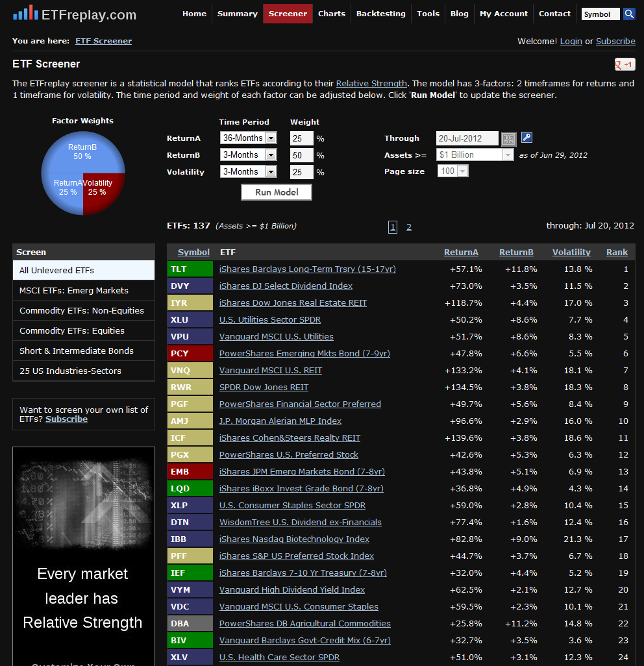Sort table by ReturnA column

tap(461, 253)
